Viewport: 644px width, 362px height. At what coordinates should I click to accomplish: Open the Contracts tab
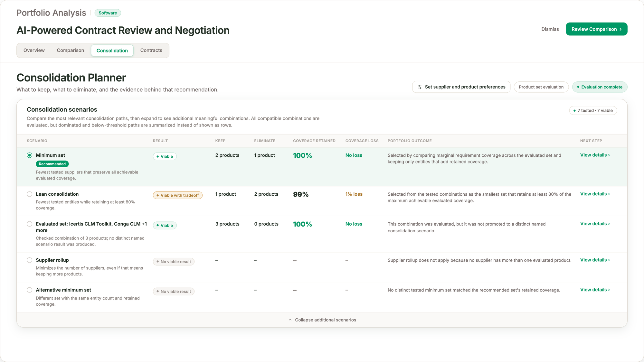[151, 50]
